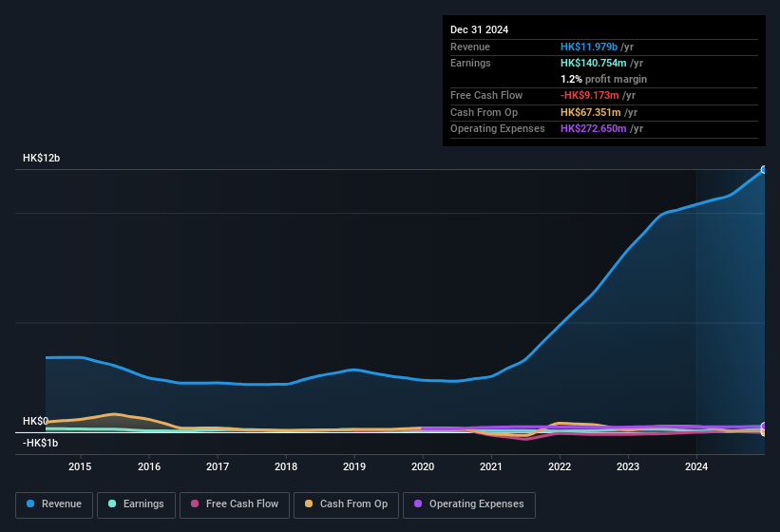Image resolution: width=780 pixels, height=532 pixels.
Task: Click the 2024 x-axis label
Action: (x=696, y=466)
